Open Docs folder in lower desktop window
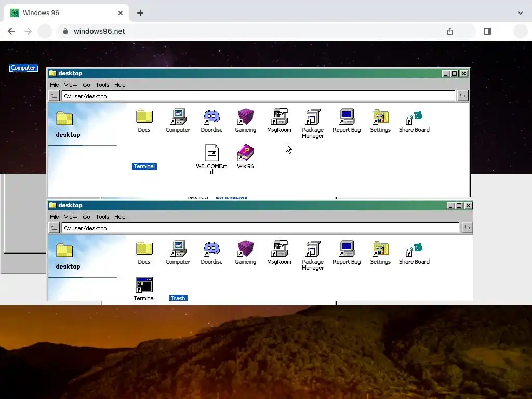Image resolution: width=532 pixels, height=399 pixels. [144, 252]
